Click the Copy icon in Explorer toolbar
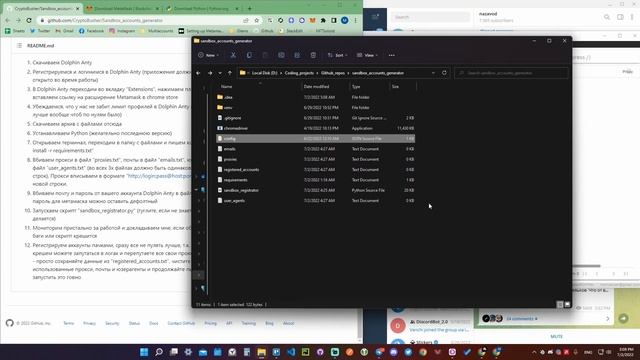Screen dimensions: 640x360 tap(249, 55)
